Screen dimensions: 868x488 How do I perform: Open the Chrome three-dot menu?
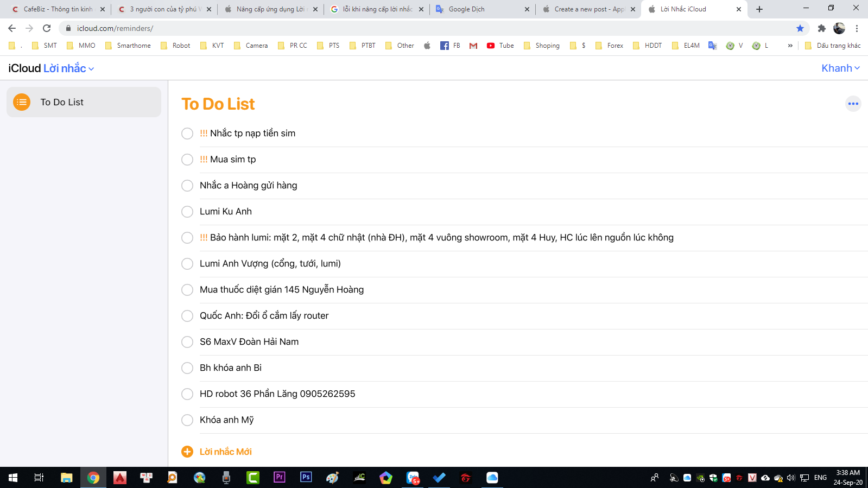tap(857, 28)
